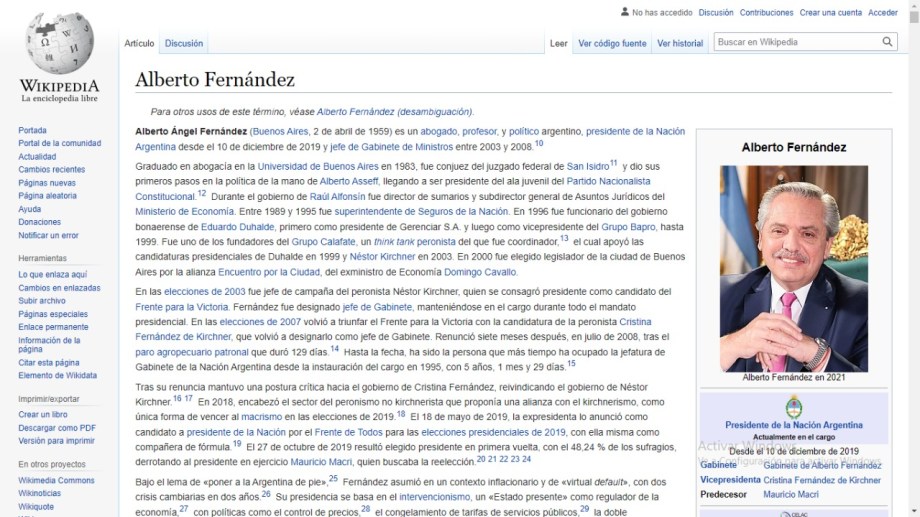The width and height of the screenshot is (920, 517).
Task: Open Contribuciones link
Action: pos(766,12)
